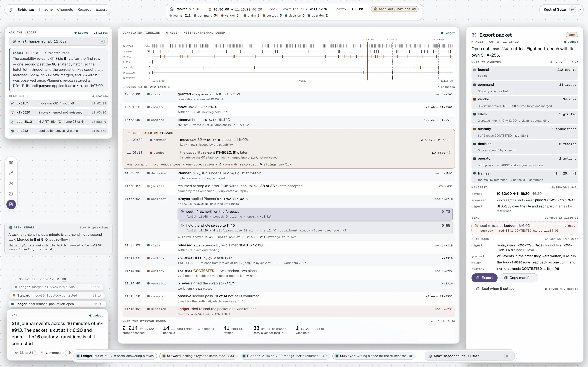This screenshot has width=588, height=367.
Task: Click the brain icon in Seen Before
Action: click(x=11, y=227)
